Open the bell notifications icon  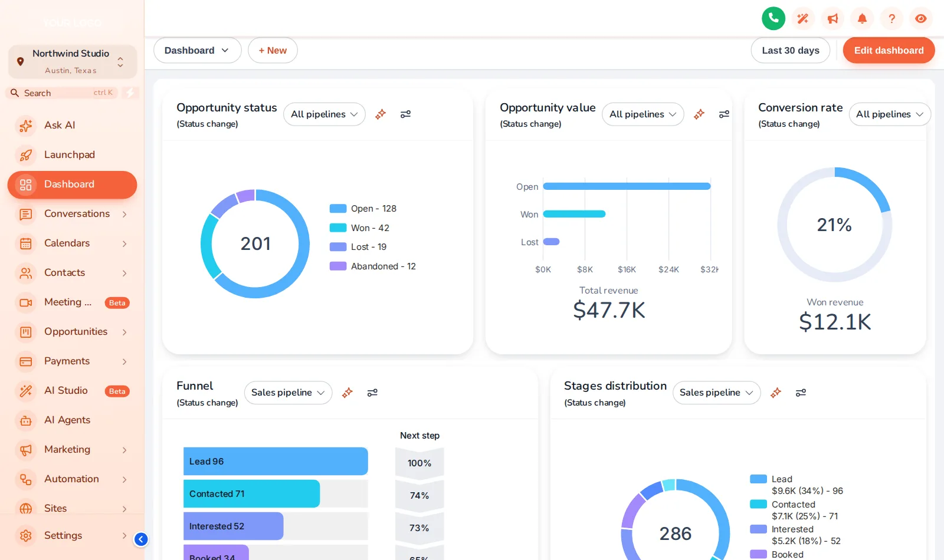862,18
